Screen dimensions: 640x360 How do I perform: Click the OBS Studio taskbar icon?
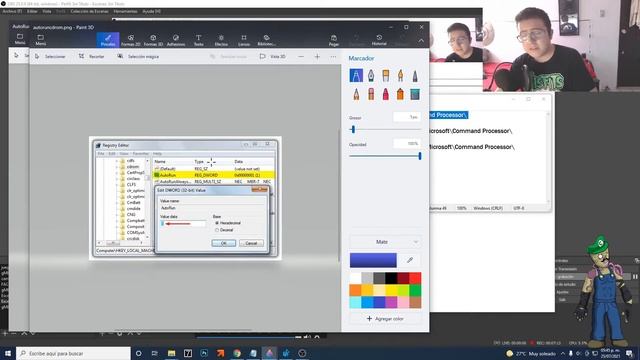pos(302,353)
